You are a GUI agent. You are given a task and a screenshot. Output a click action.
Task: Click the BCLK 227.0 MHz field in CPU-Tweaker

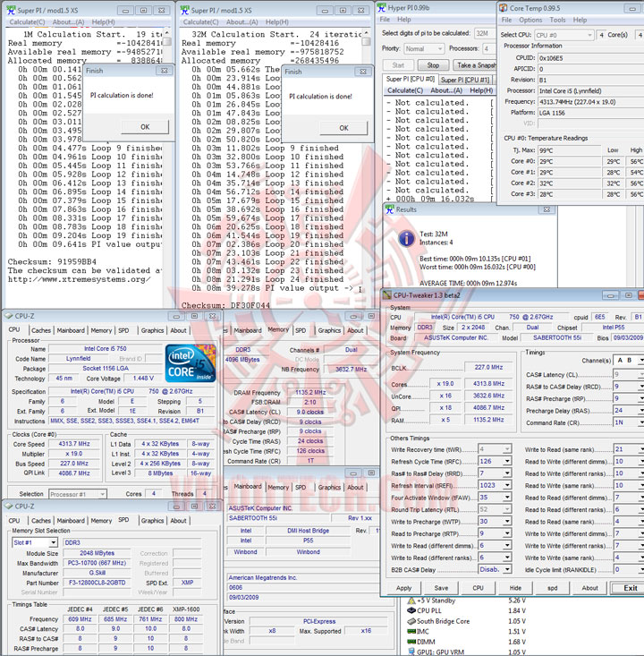coord(488,367)
